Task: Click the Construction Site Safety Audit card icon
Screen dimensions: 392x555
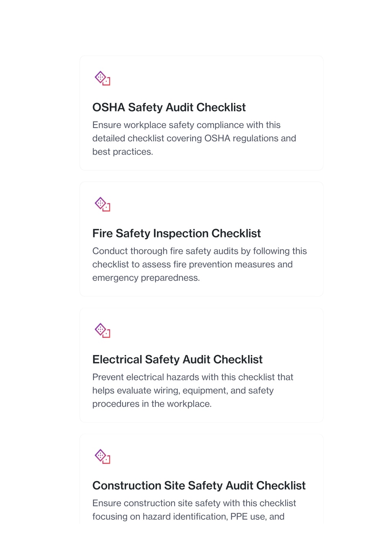Action: 103,456
